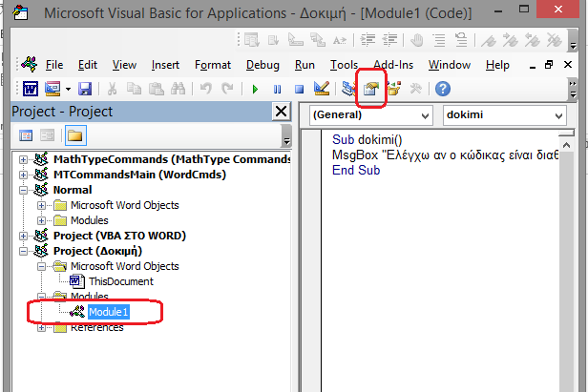
Task: Click the Clear All Bookmarks icon
Action: click(x=555, y=40)
